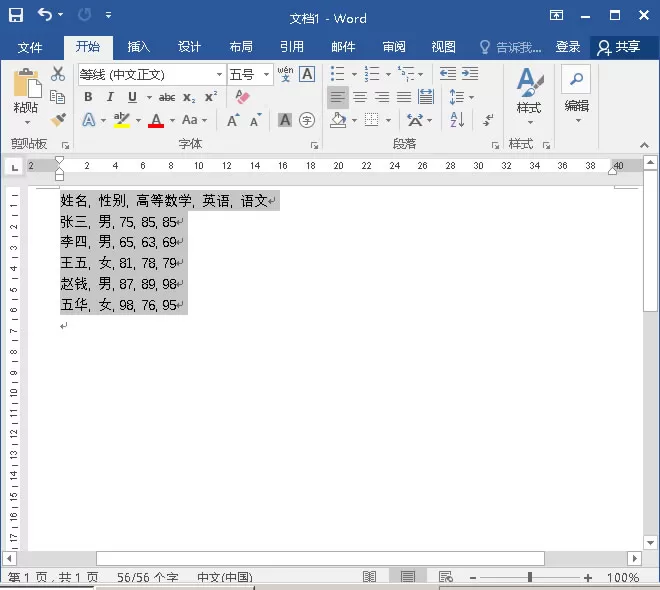Image resolution: width=660 pixels, height=590 pixels.
Task: Apply red font color
Action: [x=156, y=120]
